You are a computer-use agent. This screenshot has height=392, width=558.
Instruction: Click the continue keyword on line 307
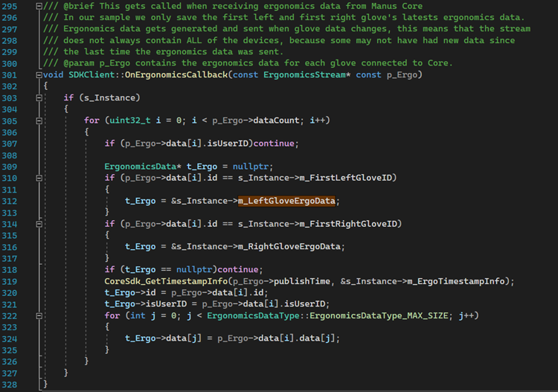(x=274, y=144)
